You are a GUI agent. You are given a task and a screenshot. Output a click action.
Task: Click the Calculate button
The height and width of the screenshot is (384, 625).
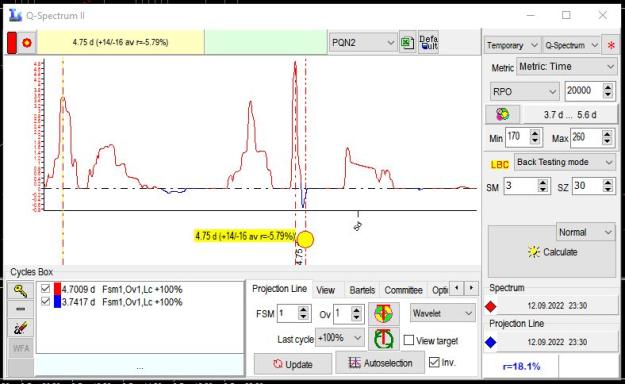coord(552,252)
